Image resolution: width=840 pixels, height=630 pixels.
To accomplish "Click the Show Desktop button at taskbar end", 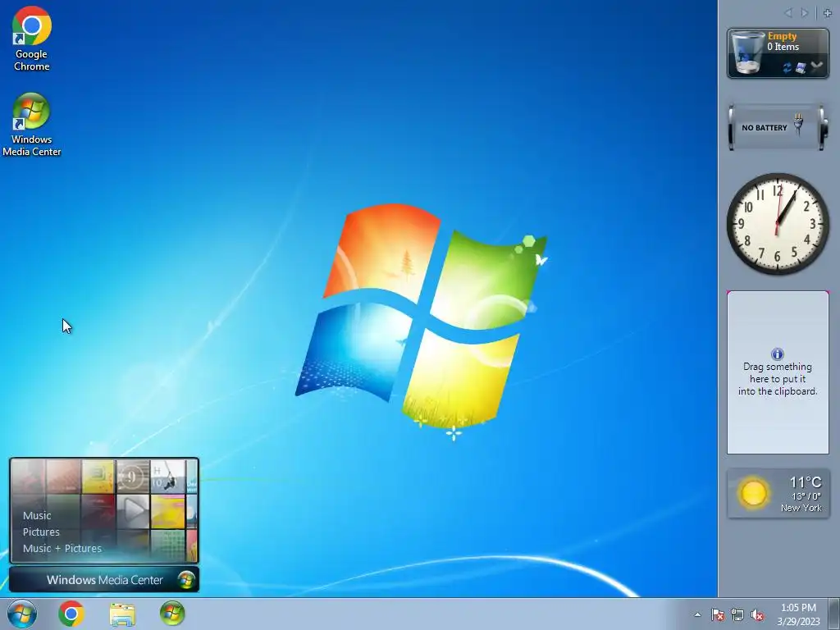I will point(834,614).
